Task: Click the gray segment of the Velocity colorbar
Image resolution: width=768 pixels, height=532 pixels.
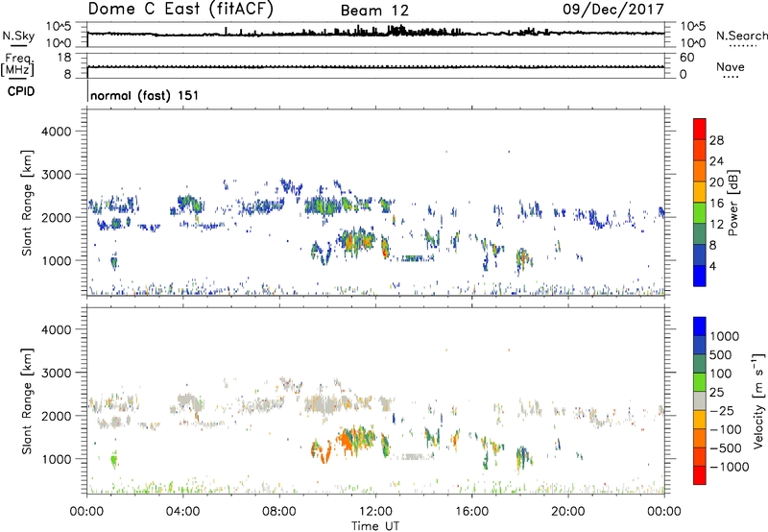Action: click(700, 401)
